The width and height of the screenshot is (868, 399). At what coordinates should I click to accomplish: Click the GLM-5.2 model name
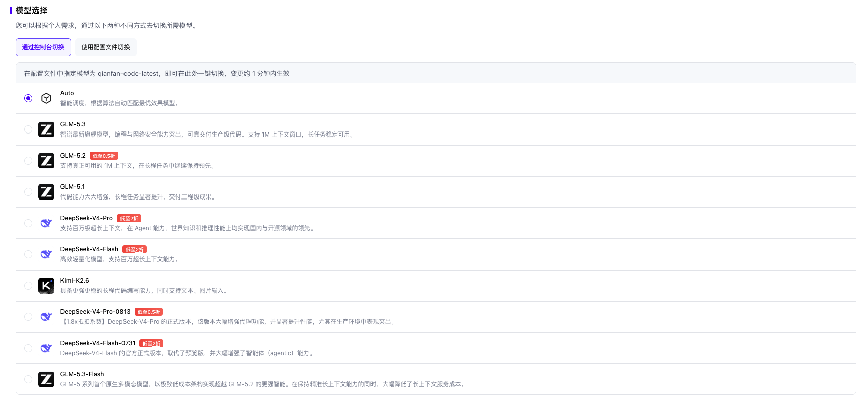[73, 156]
